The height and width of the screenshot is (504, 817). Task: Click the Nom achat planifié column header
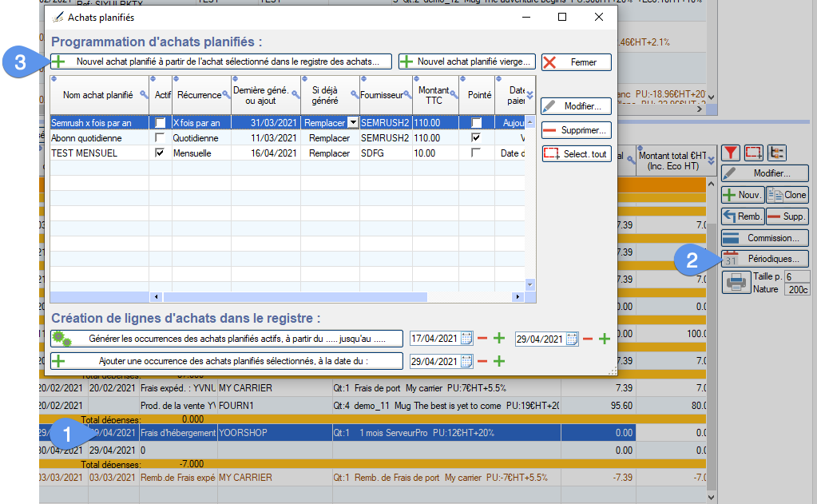(x=100, y=95)
